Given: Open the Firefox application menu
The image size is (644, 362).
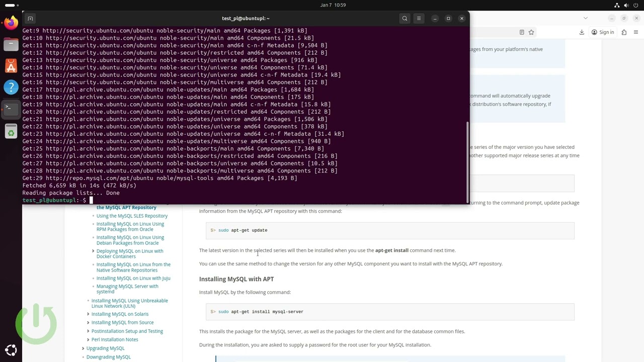Looking at the screenshot, I should click(x=636, y=32).
